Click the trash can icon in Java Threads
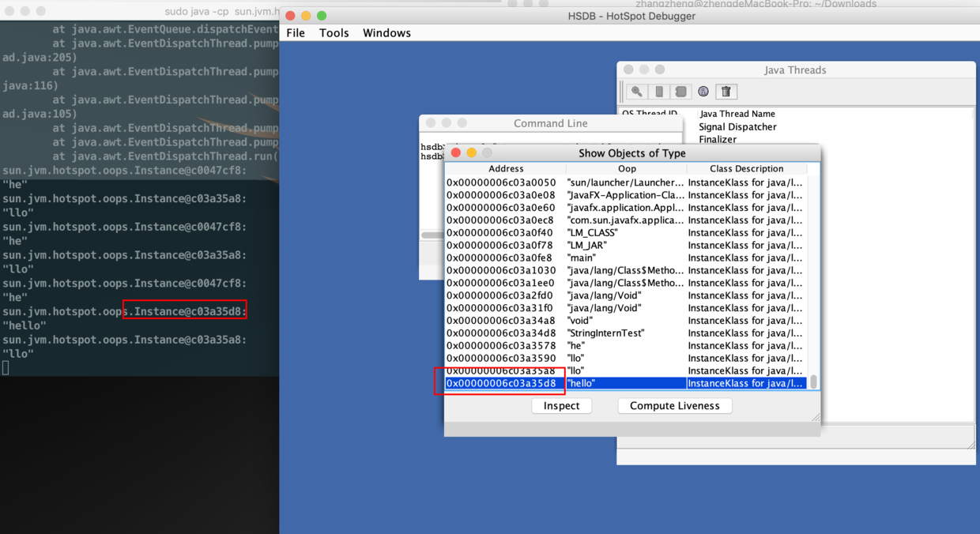This screenshot has width=980, height=534. [726, 92]
